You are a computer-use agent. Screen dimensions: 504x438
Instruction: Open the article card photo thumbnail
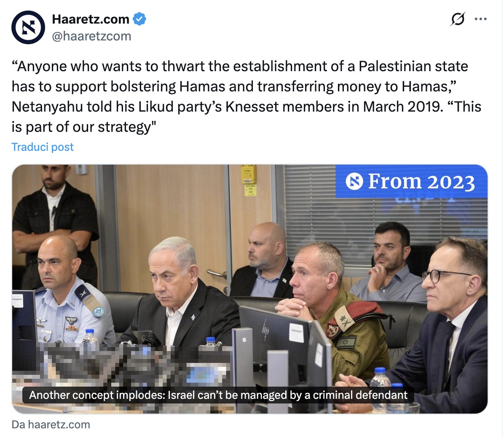pyautogui.click(x=250, y=289)
